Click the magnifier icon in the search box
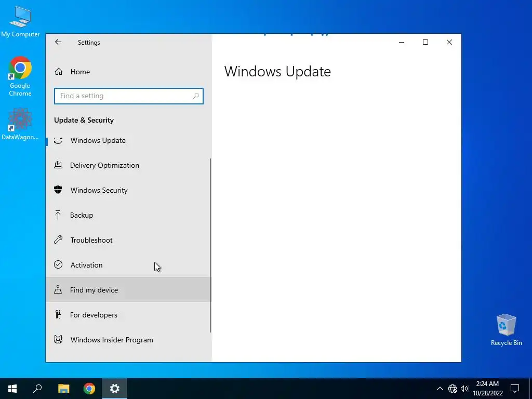This screenshot has width=532, height=399. pos(196,96)
